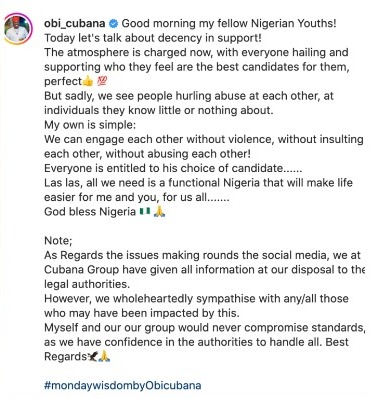Click 'who may have been impacted by this.'
The height and width of the screenshot is (399, 371).
(142, 313)
